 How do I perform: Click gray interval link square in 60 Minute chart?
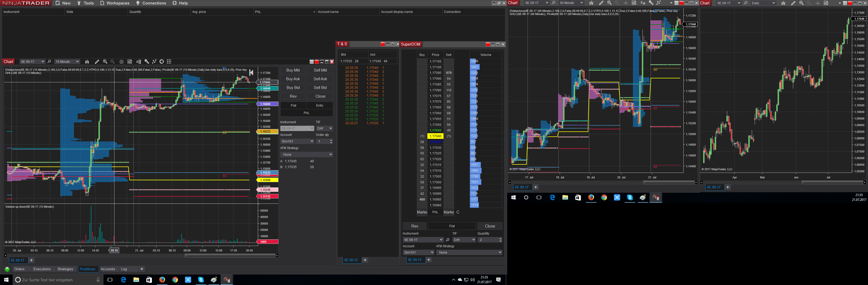676,3
